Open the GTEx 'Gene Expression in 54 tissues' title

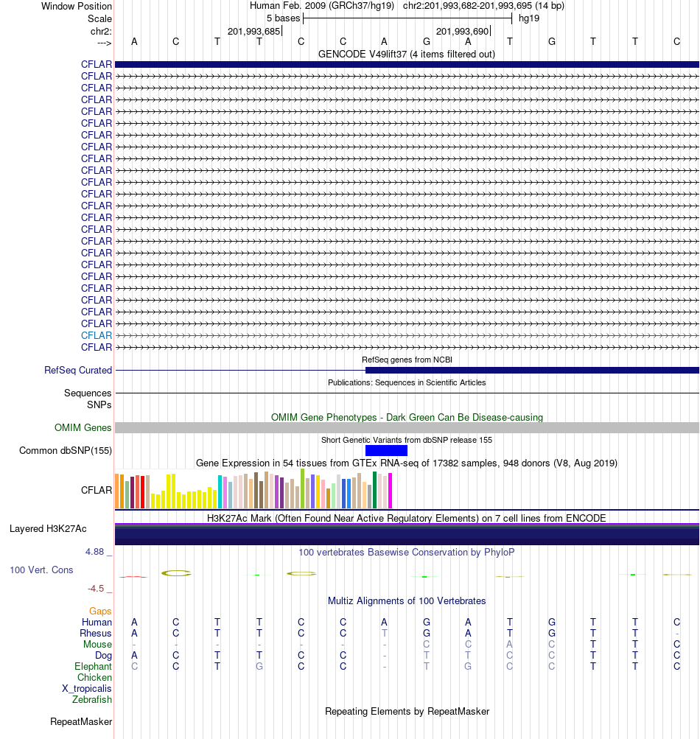coord(406,463)
